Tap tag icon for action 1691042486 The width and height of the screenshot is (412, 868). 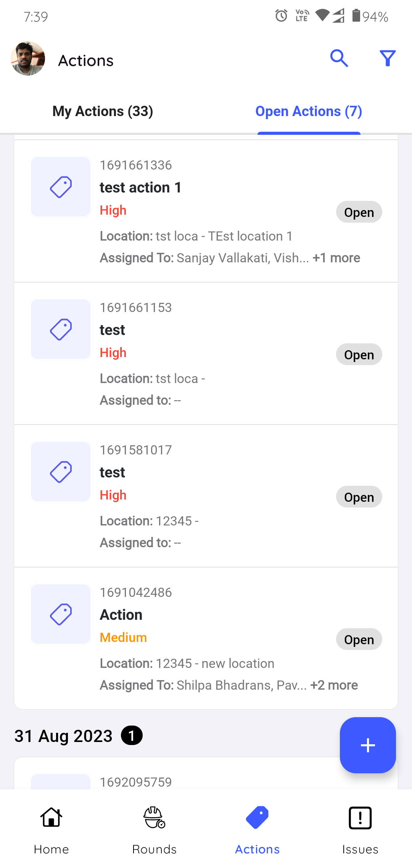point(61,614)
